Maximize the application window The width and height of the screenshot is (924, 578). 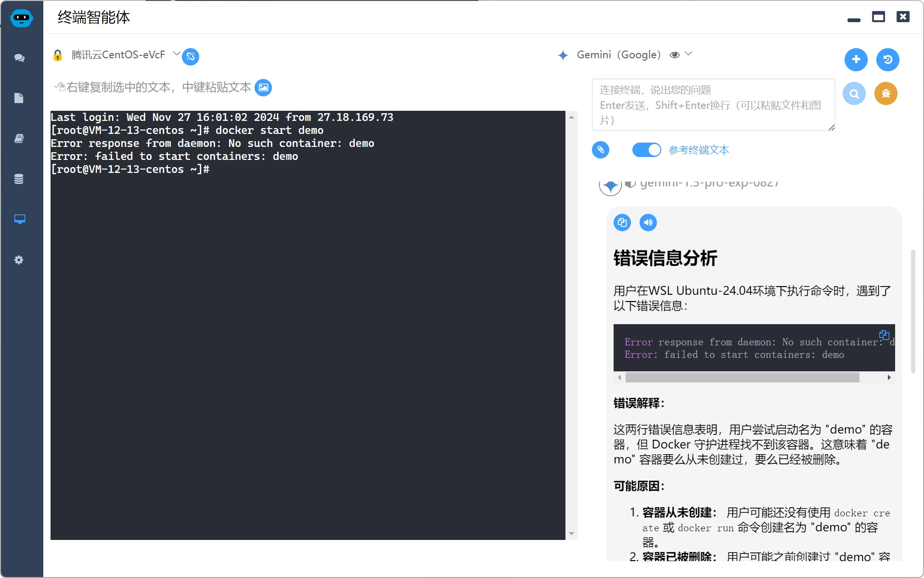(878, 17)
